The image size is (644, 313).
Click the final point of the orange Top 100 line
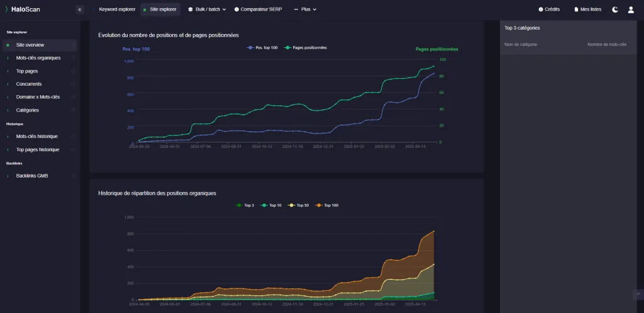tap(434, 231)
